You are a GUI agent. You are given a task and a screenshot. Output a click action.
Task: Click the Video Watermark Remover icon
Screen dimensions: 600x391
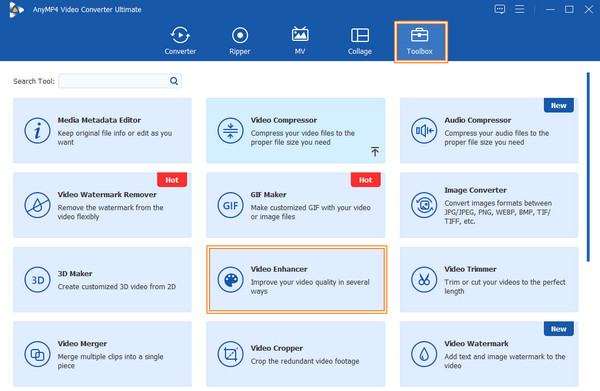37,205
